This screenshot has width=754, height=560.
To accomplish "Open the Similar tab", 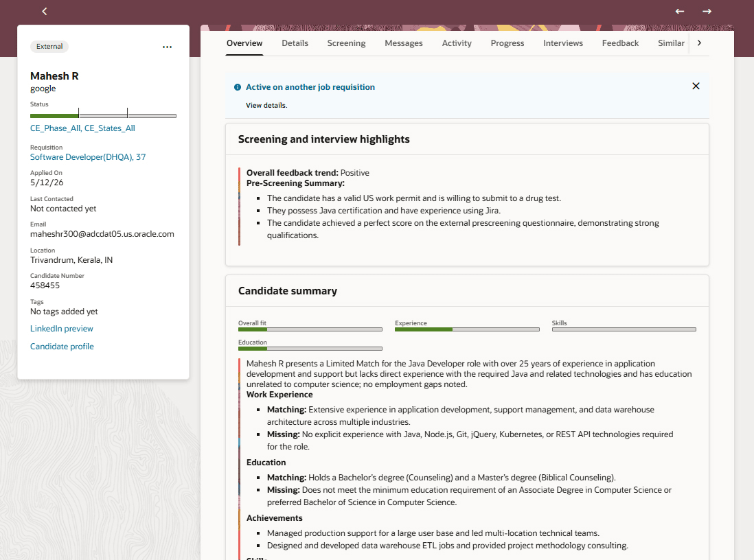I will click(671, 43).
